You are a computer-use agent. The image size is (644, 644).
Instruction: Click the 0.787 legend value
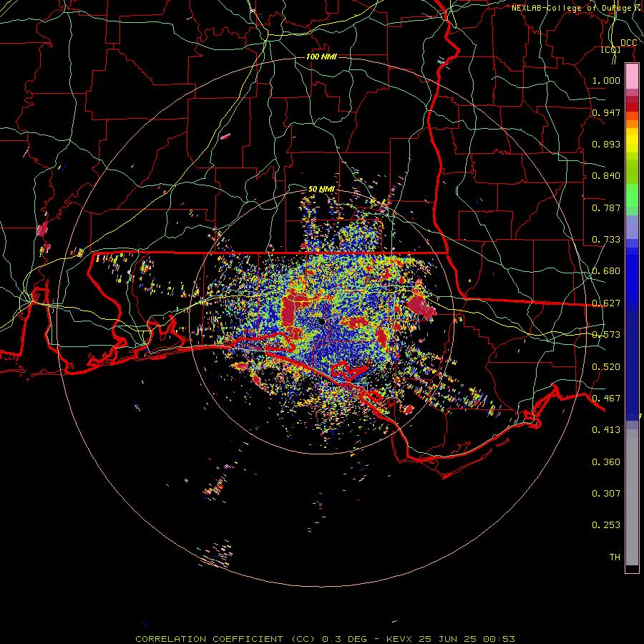[x=606, y=208]
